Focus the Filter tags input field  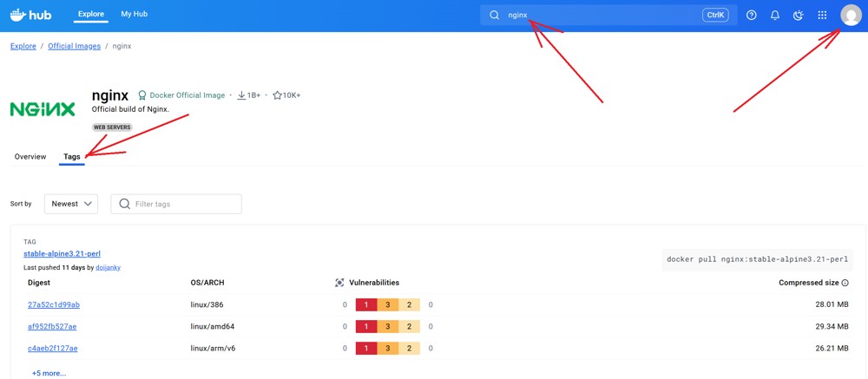[x=176, y=204]
